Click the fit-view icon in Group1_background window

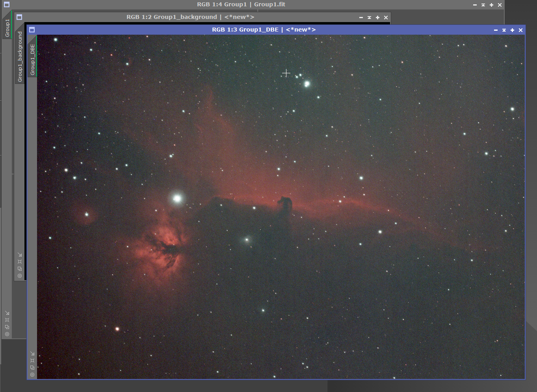click(20, 262)
